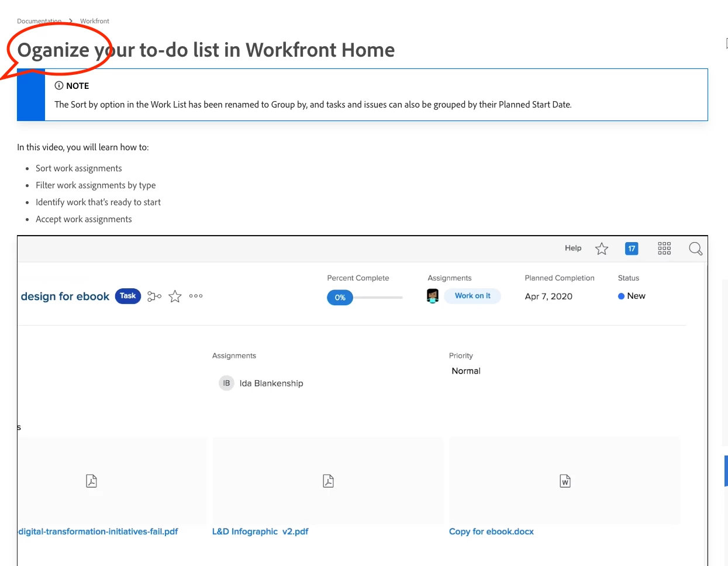The width and height of the screenshot is (728, 566).
Task: Favorite the task with the star icon
Action: click(175, 296)
